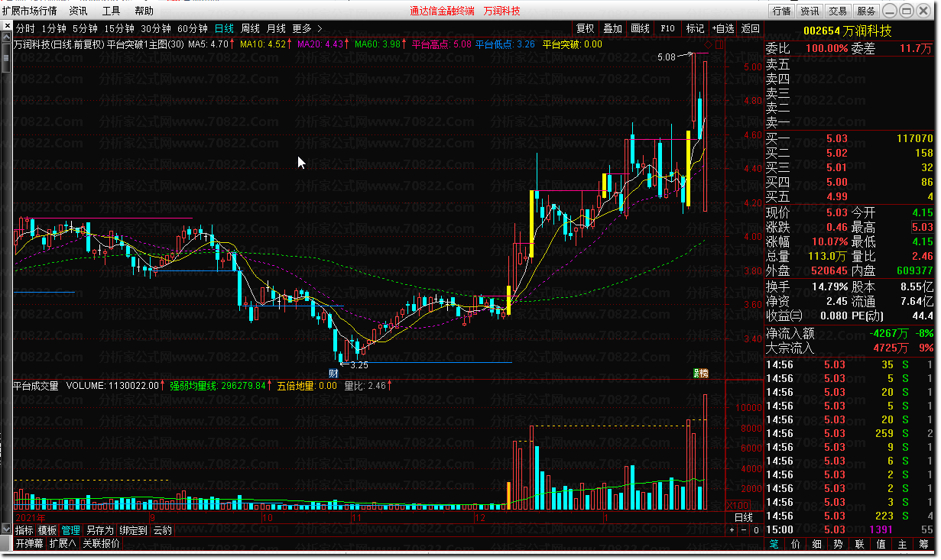Select the 价 tab in tick panel
The width and height of the screenshot is (941, 560).
tap(796, 544)
